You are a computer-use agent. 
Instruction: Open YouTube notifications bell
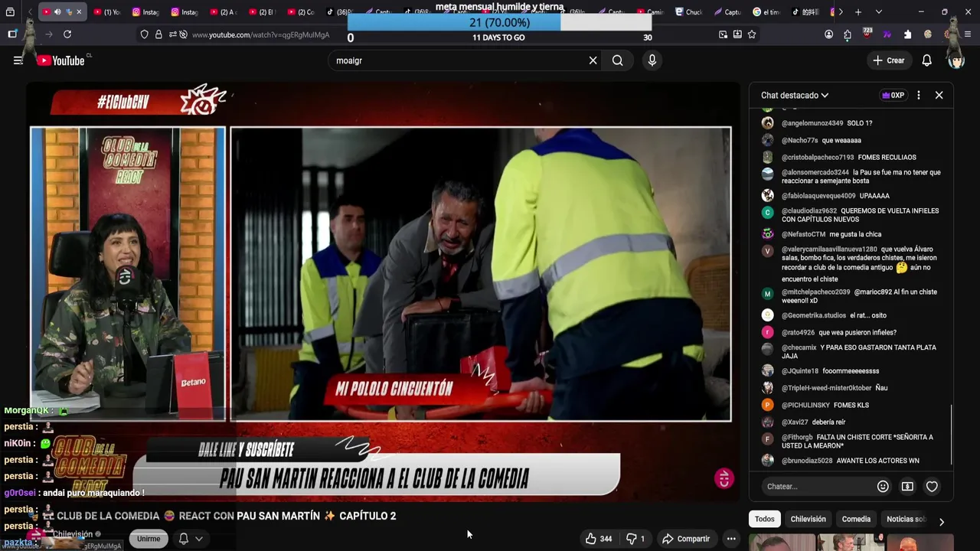point(926,60)
